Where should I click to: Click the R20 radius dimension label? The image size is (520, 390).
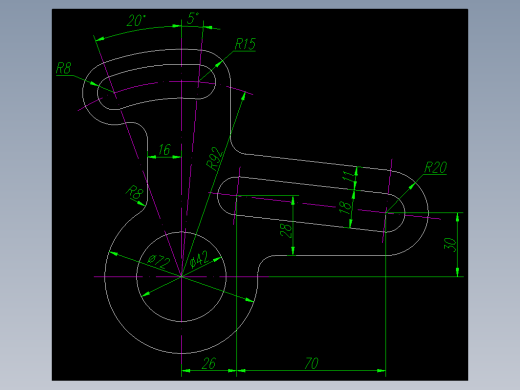click(436, 168)
